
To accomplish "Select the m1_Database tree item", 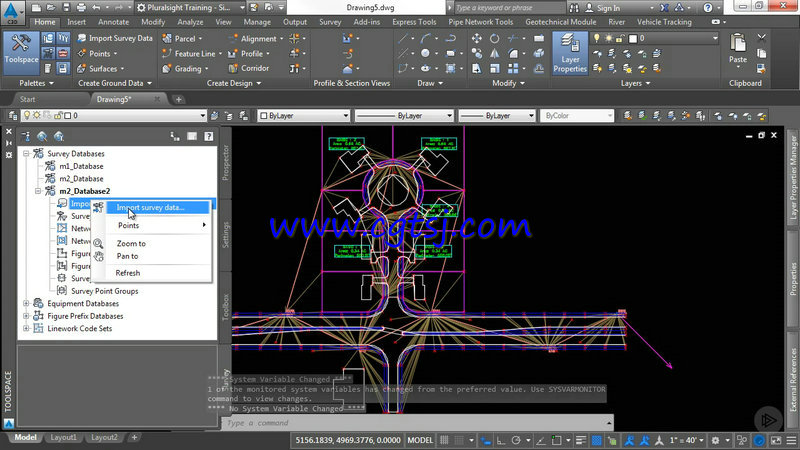I will click(81, 166).
